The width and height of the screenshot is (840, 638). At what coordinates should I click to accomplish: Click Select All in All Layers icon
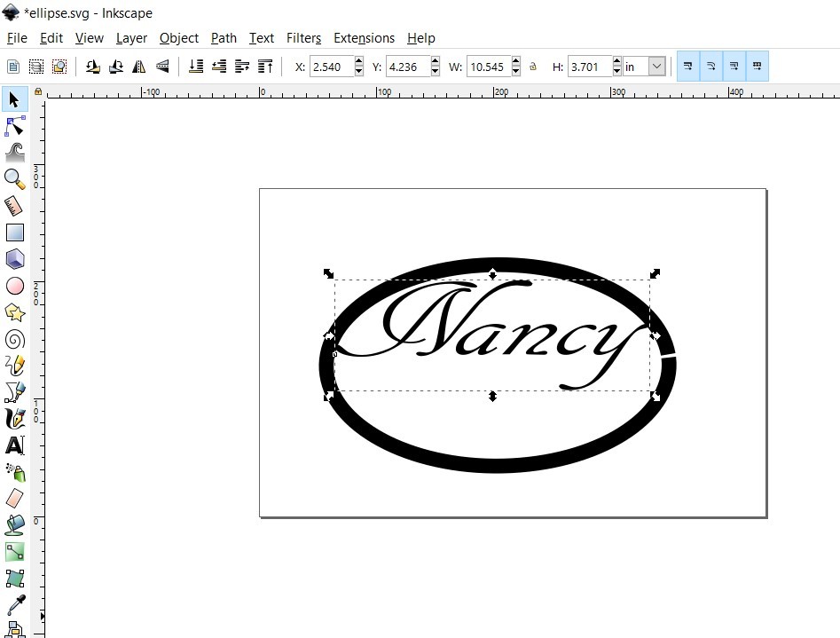pyautogui.click(x=35, y=67)
